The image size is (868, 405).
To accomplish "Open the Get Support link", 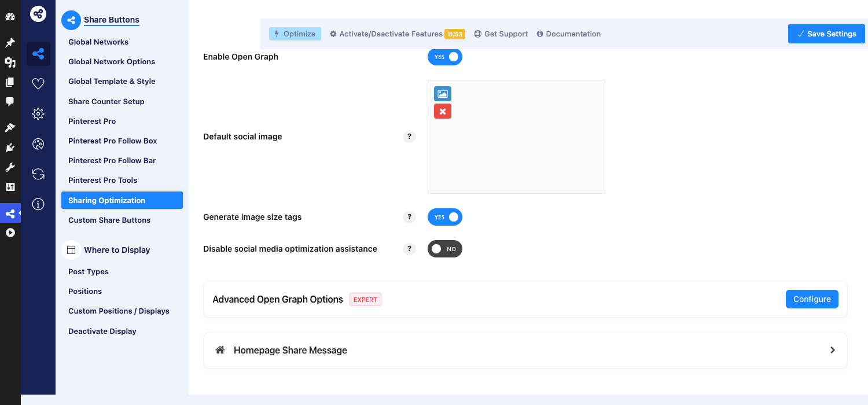I will point(501,34).
